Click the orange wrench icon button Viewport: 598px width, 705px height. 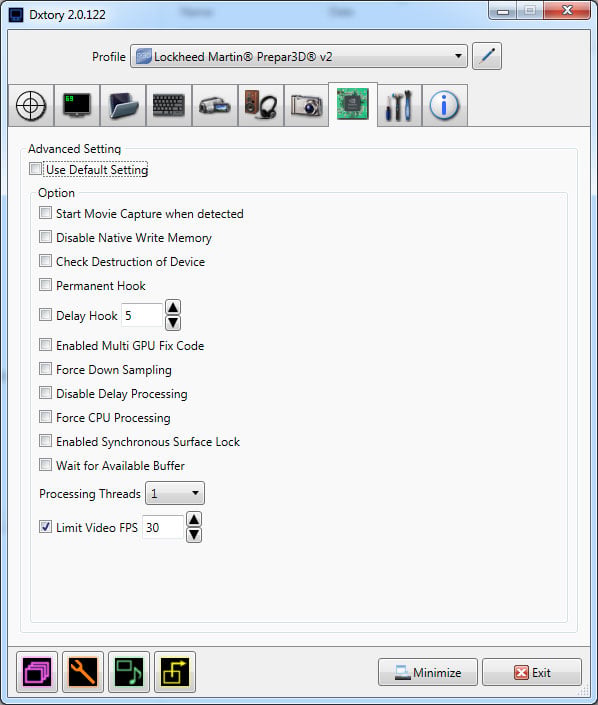coord(83,672)
